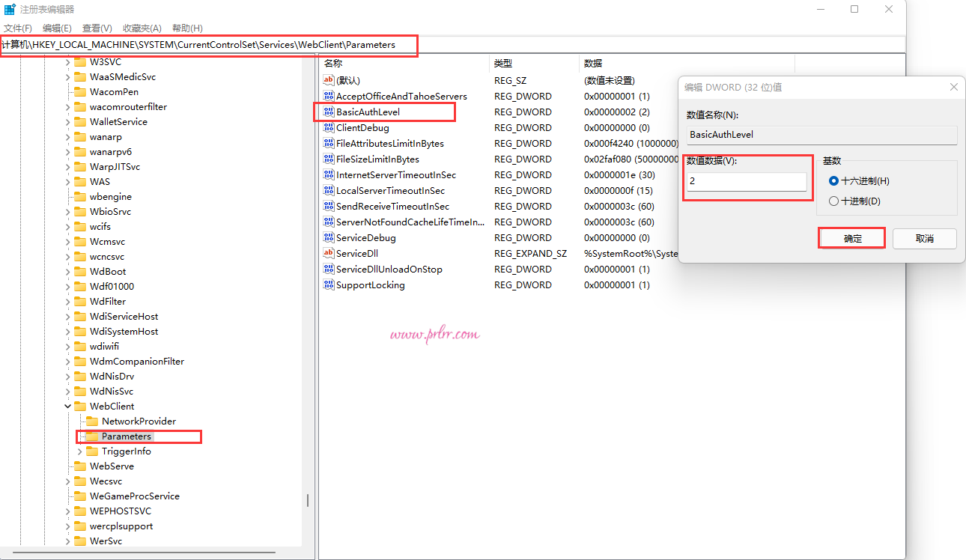Click the (默认) default value icon
The image size is (966, 560).
(328, 80)
